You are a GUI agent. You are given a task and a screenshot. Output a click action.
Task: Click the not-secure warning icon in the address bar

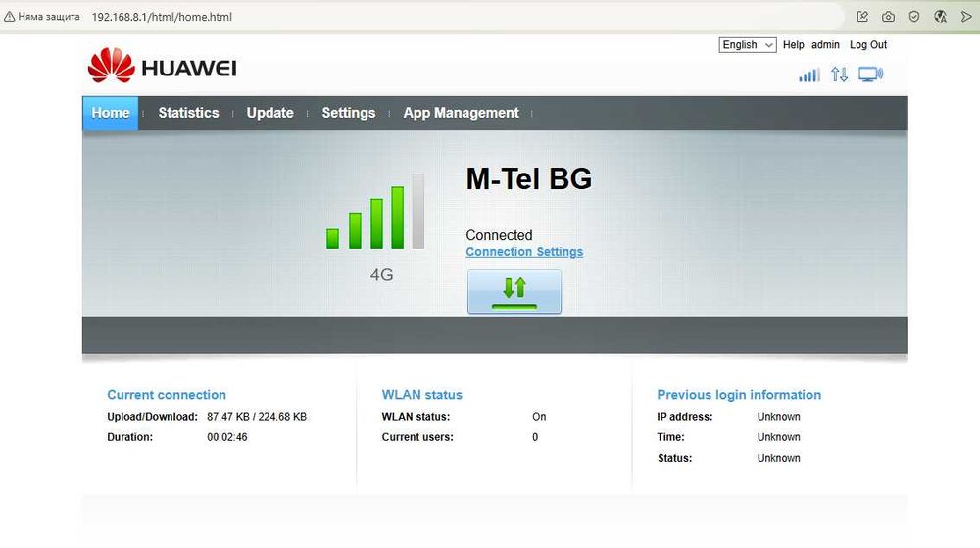coord(10,17)
